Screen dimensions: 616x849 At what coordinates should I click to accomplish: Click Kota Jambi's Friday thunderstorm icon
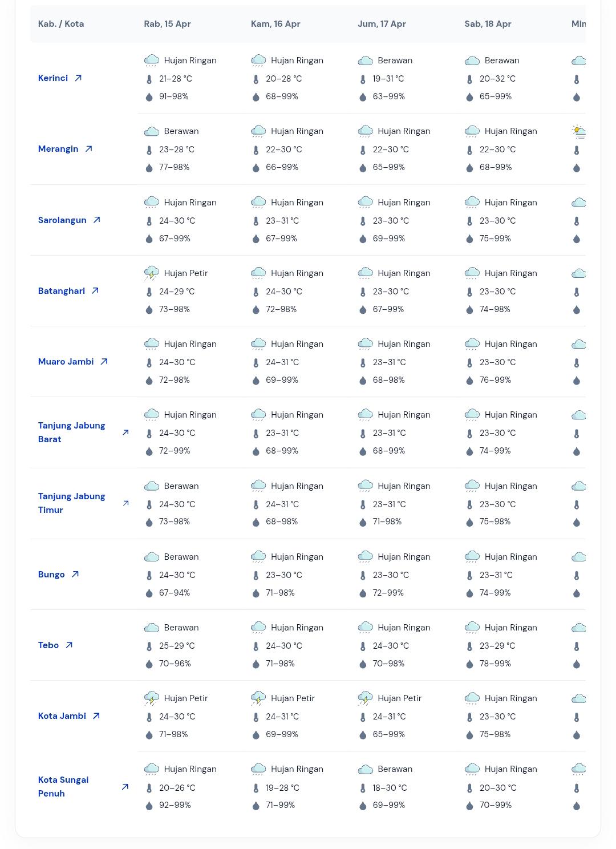(x=365, y=698)
